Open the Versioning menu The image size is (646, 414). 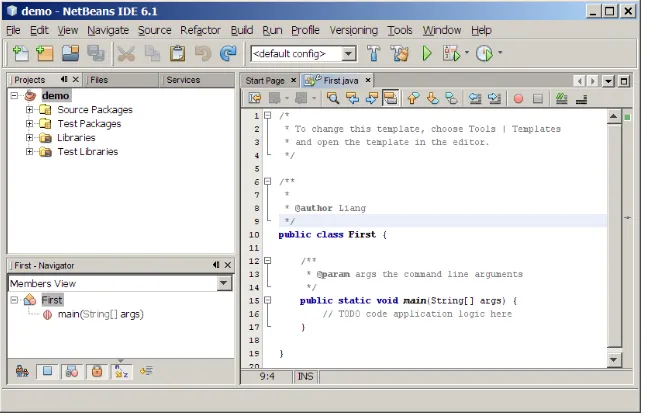tap(353, 30)
